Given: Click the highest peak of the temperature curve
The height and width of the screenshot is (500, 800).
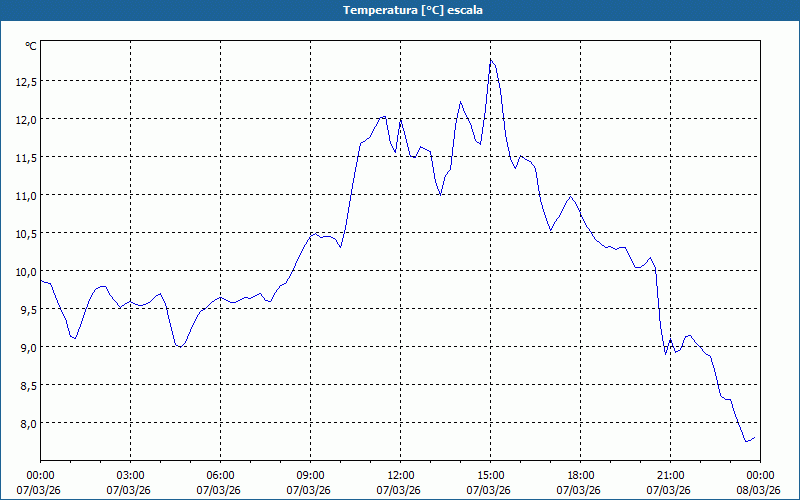Looking at the screenshot, I should point(490,60).
